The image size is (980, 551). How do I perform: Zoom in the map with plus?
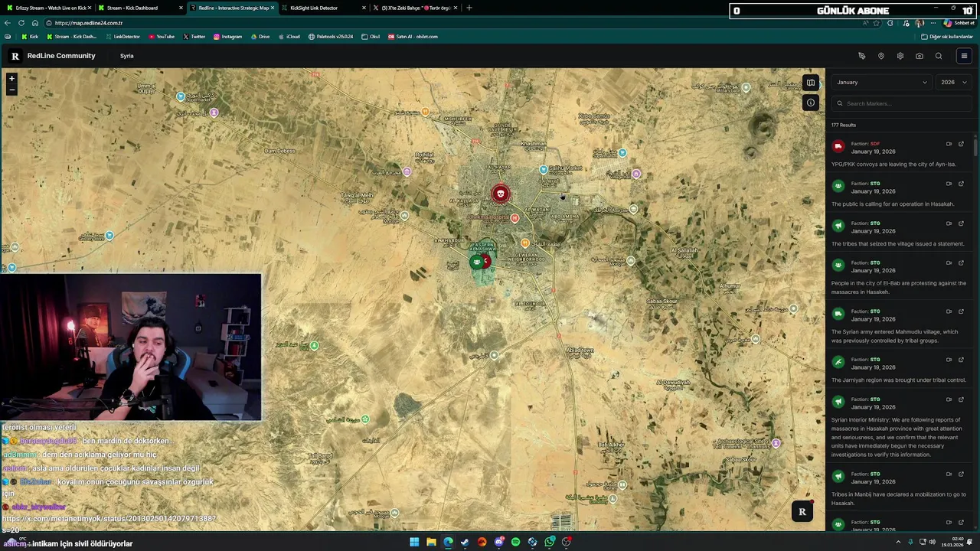pos(11,78)
